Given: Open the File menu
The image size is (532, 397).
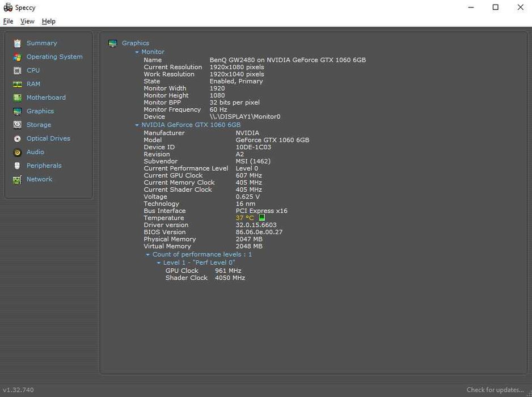Looking at the screenshot, I should tap(8, 21).
